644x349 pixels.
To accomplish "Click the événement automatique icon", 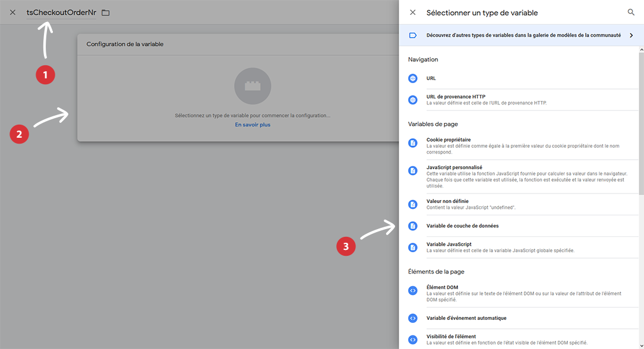I will [413, 318].
